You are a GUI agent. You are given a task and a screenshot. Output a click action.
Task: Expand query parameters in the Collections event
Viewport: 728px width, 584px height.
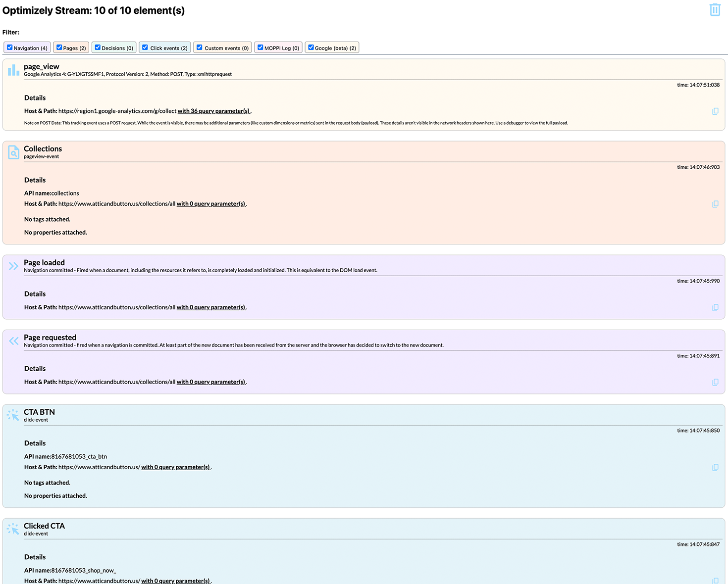[211, 204]
